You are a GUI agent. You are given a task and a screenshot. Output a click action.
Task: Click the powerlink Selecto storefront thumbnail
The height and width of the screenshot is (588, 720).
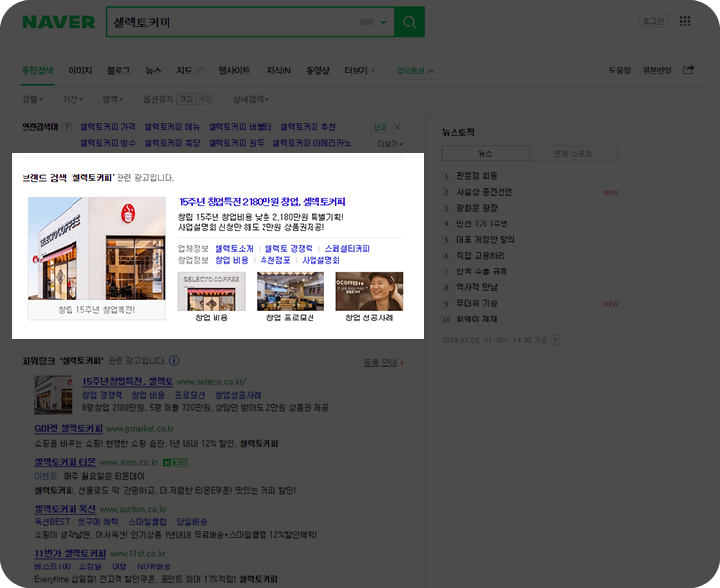(54, 395)
